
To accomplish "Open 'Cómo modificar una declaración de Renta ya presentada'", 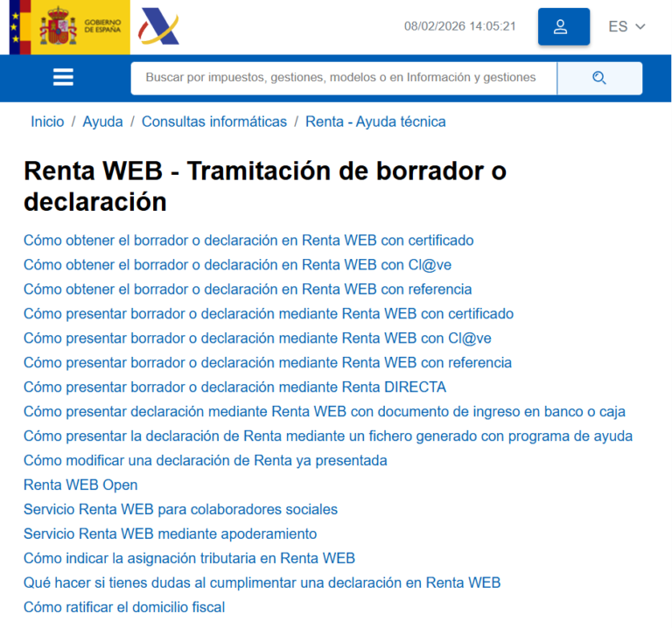I will pos(206,460).
